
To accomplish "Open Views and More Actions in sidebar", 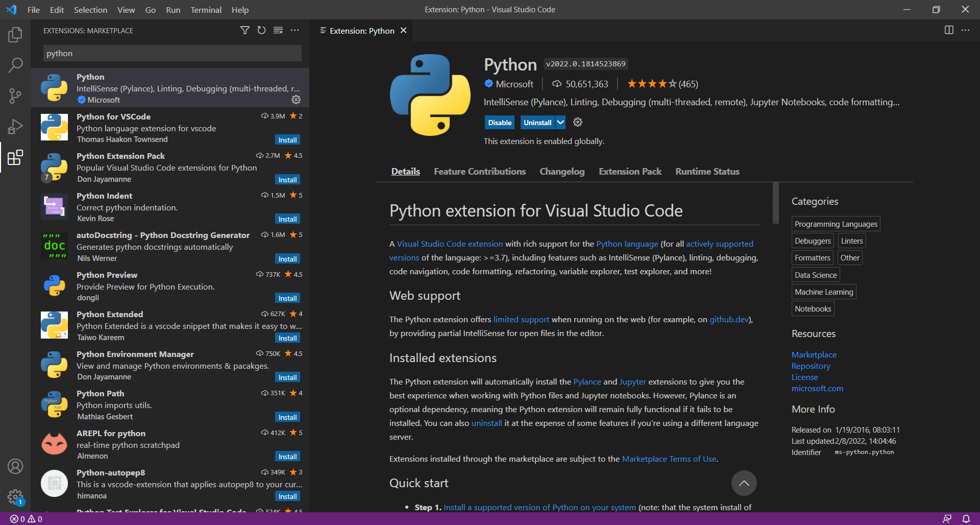I will pyautogui.click(x=295, y=30).
